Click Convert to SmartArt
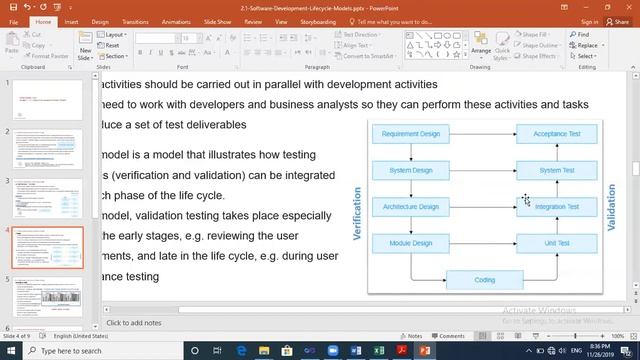 click(365, 56)
